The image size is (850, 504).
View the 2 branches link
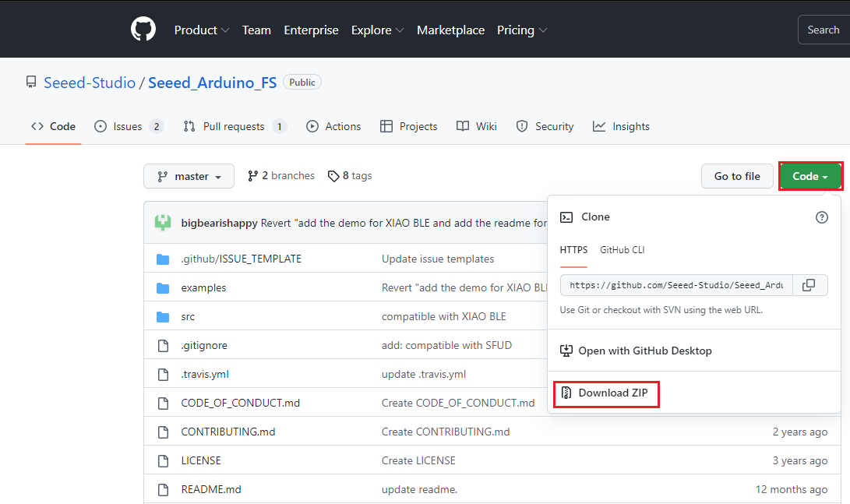pos(281,176)
